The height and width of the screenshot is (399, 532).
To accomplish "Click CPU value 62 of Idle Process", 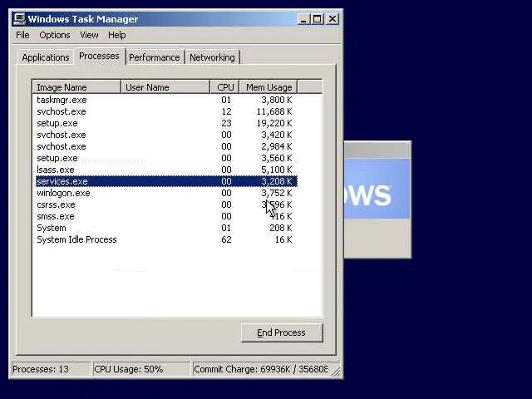I will coord(226,239).
